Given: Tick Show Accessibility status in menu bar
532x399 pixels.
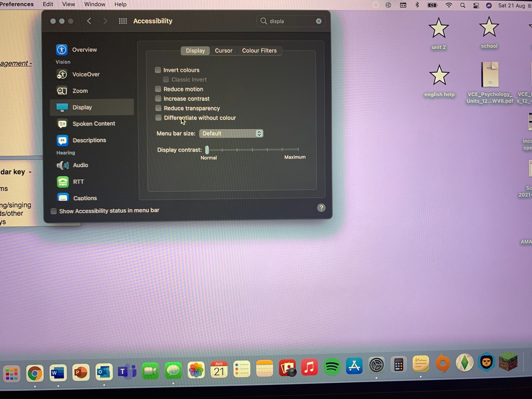Looking at the screenshot, I should coord(54,211).
